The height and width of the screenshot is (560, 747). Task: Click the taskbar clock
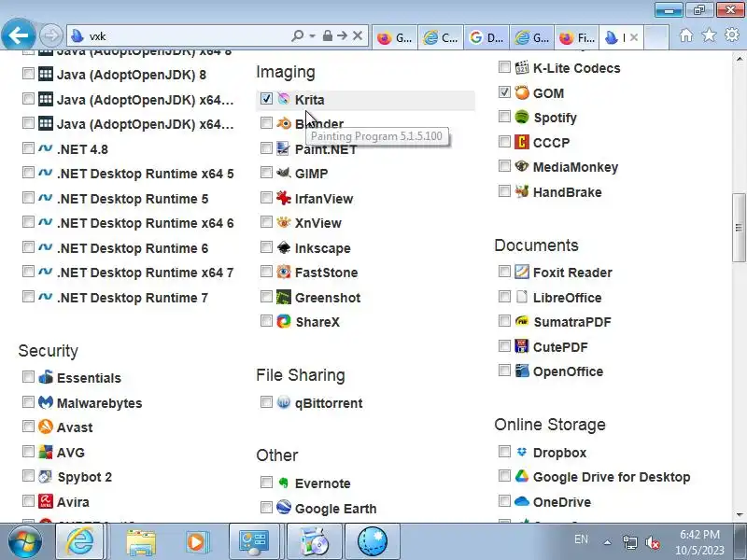pos(699,542)
